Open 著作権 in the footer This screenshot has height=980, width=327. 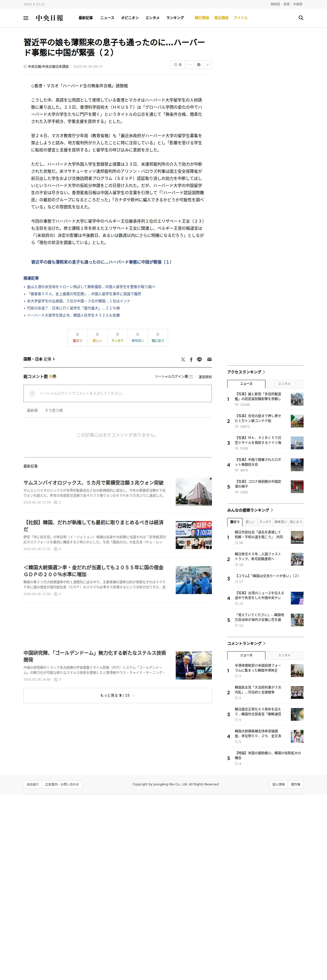click(x=296, y=784)
